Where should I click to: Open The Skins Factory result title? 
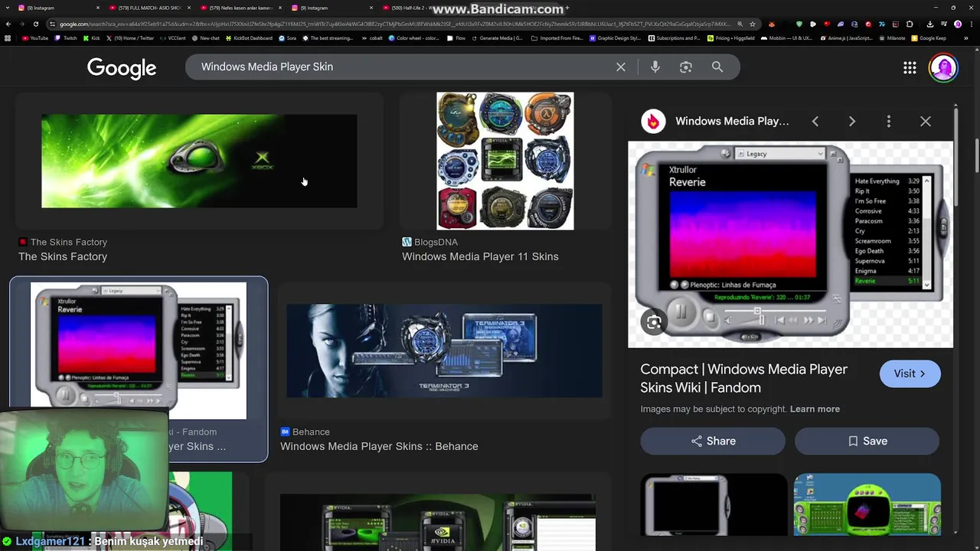click(x=63, y=256)
